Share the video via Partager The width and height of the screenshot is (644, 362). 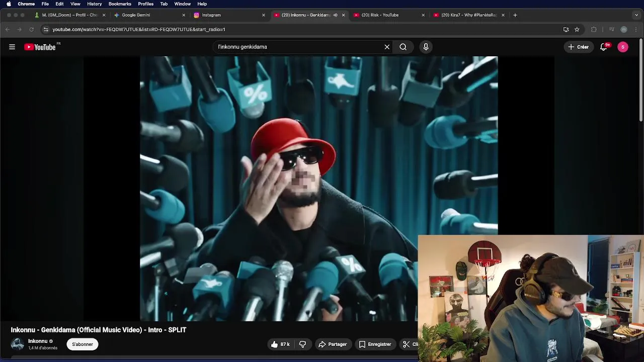tap(333, 344)
